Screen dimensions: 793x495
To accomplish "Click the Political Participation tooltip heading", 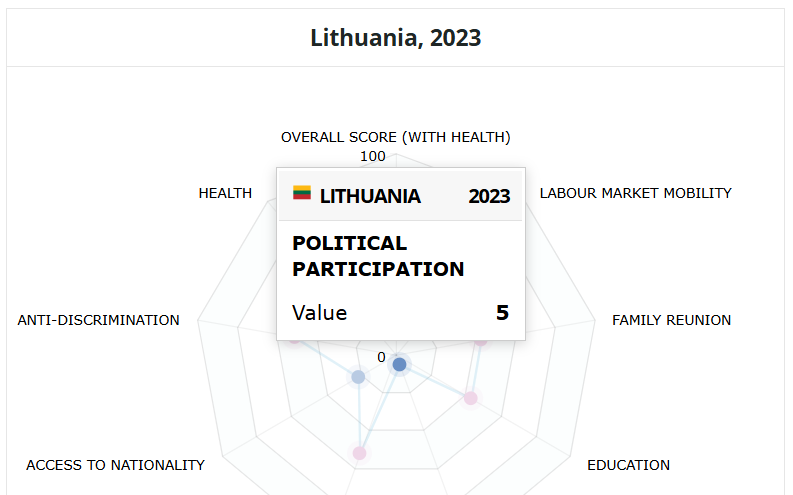I will 377,256.
